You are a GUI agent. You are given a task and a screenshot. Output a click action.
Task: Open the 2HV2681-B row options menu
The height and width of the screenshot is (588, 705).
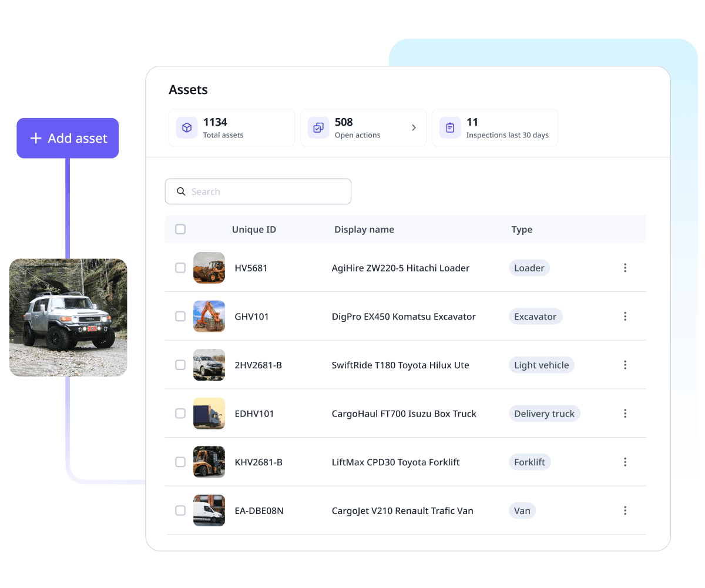pos(625,365)
